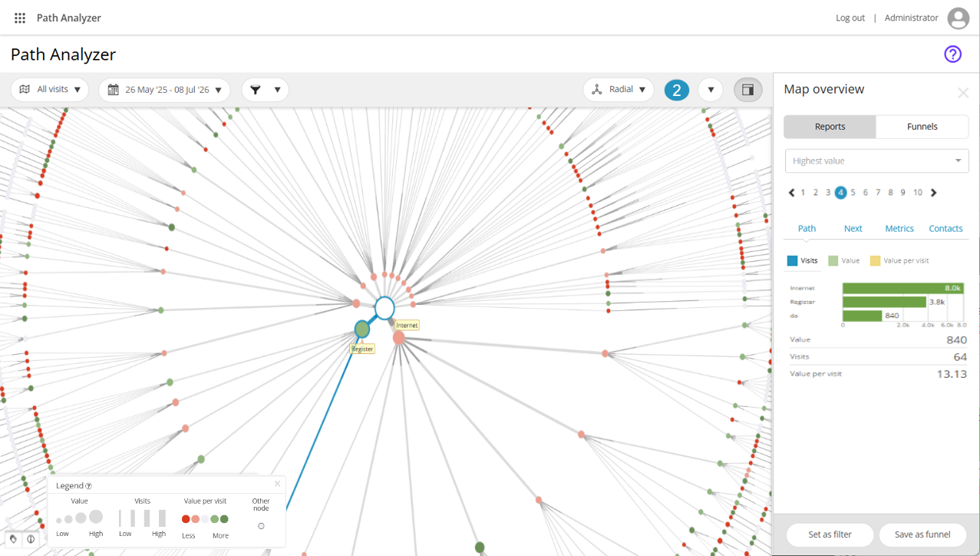This screenshot has width=980, height=556.
Task: Click the Administrator profile avatar
Action: click(x=959, y=18)
